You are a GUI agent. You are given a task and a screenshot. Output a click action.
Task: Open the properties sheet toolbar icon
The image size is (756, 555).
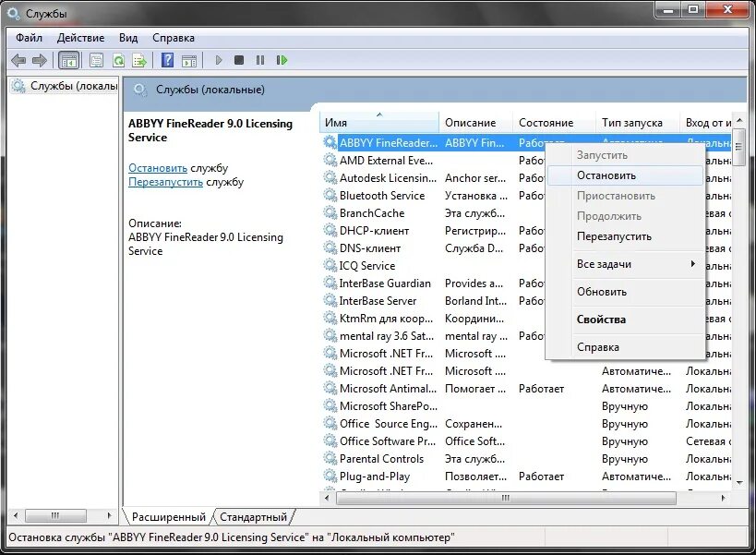(96, 60)
